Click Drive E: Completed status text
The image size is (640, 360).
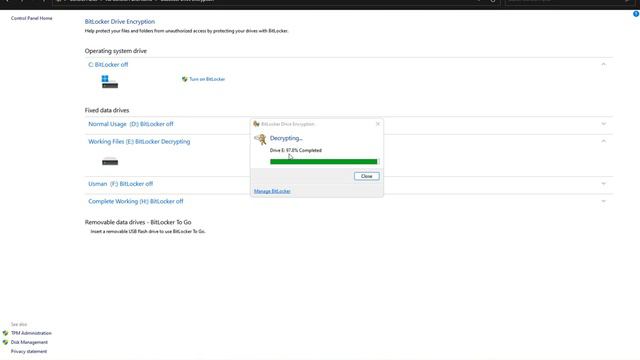(x=296, y=150)
